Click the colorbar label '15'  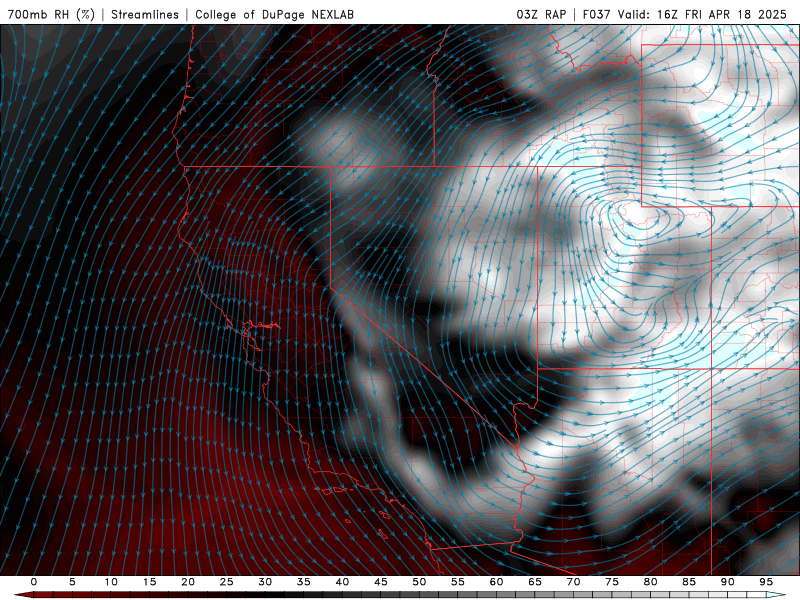pos(149,582)
